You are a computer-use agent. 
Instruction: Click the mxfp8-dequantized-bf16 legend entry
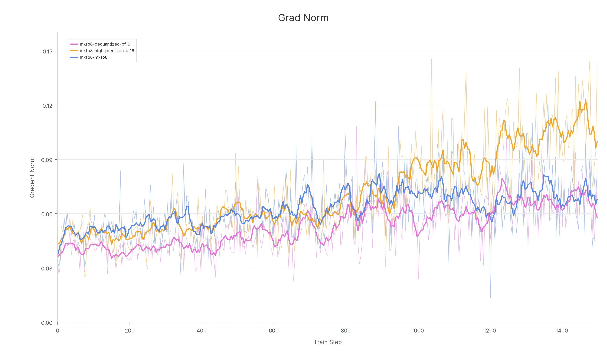click(100, 44)
